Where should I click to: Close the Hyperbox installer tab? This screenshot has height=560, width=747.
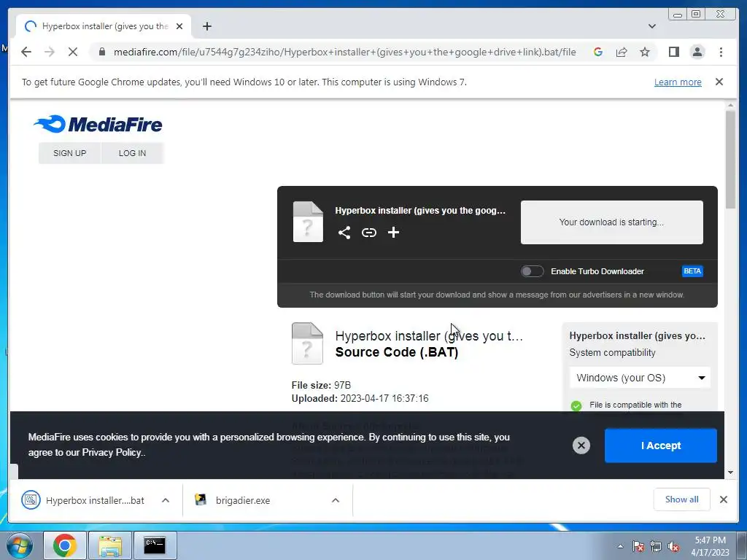click(x=179, y=26)
